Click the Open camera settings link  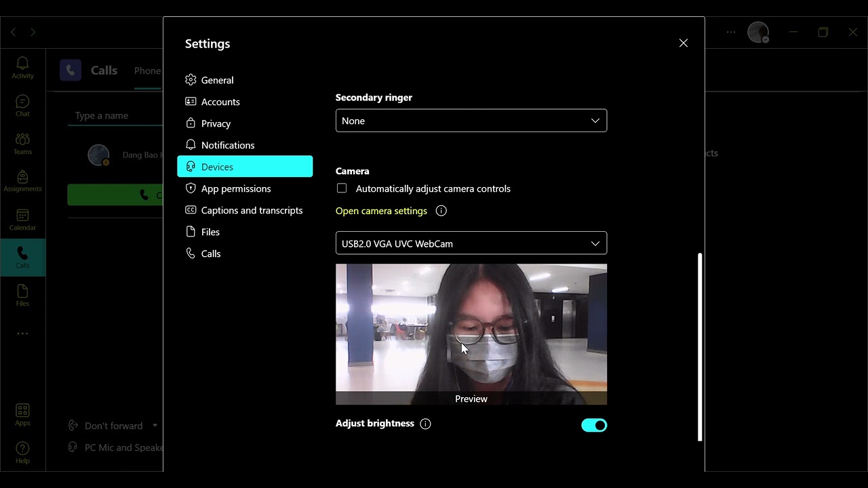(381, 211)
